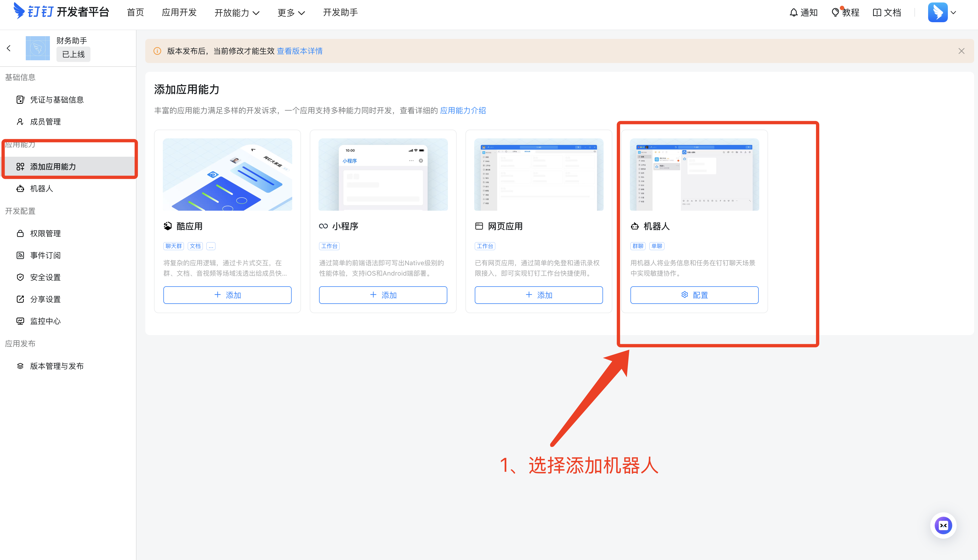Open the 应用能力介绍 link
Image resolution: width=978 pixels, height=560 pixels.
[x=463, y=111]
